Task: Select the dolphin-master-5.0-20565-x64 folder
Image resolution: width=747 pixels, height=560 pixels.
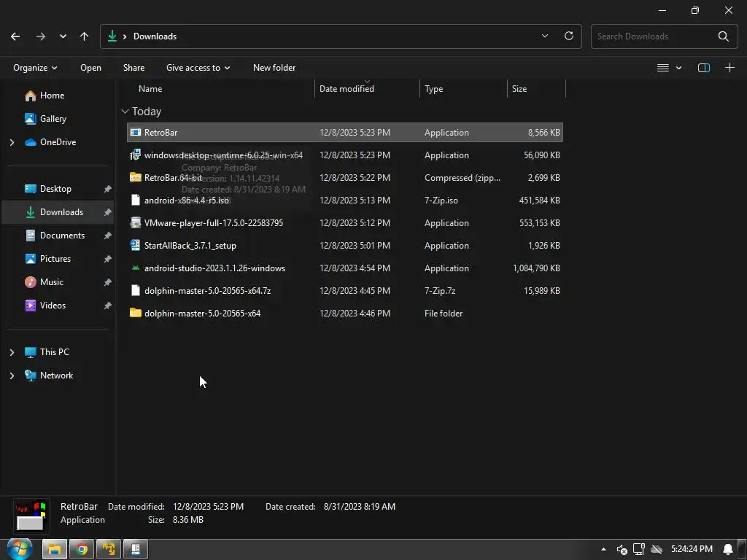Action: coord(345,314)
